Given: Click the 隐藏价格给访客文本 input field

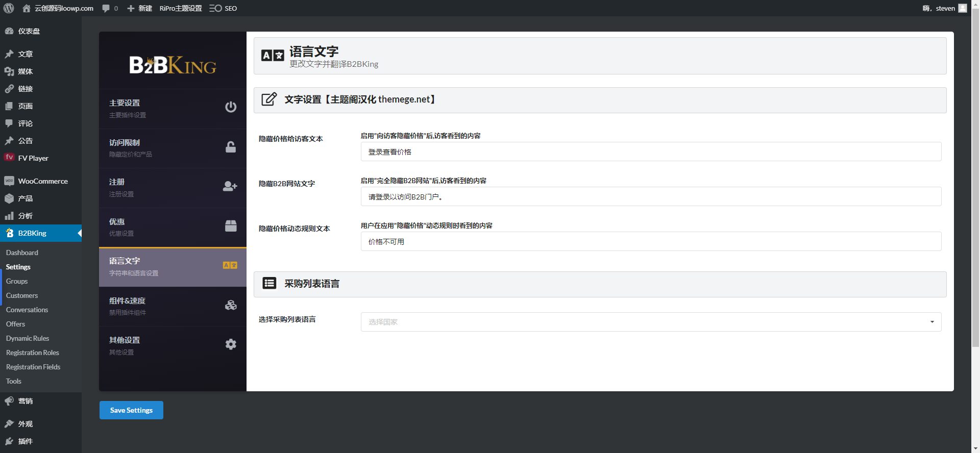Looking at the screenshot, I should click(651, 152).
